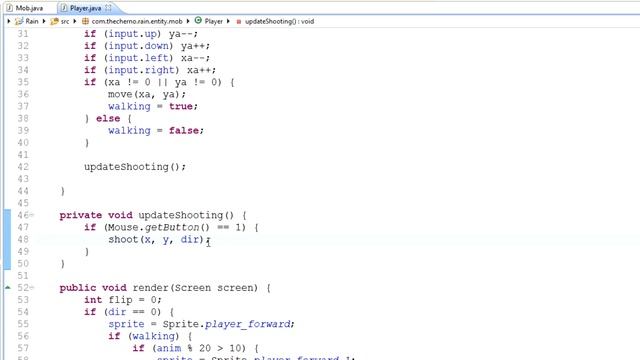Click 'walking = false;' on line 39

[x=156, y=131]
